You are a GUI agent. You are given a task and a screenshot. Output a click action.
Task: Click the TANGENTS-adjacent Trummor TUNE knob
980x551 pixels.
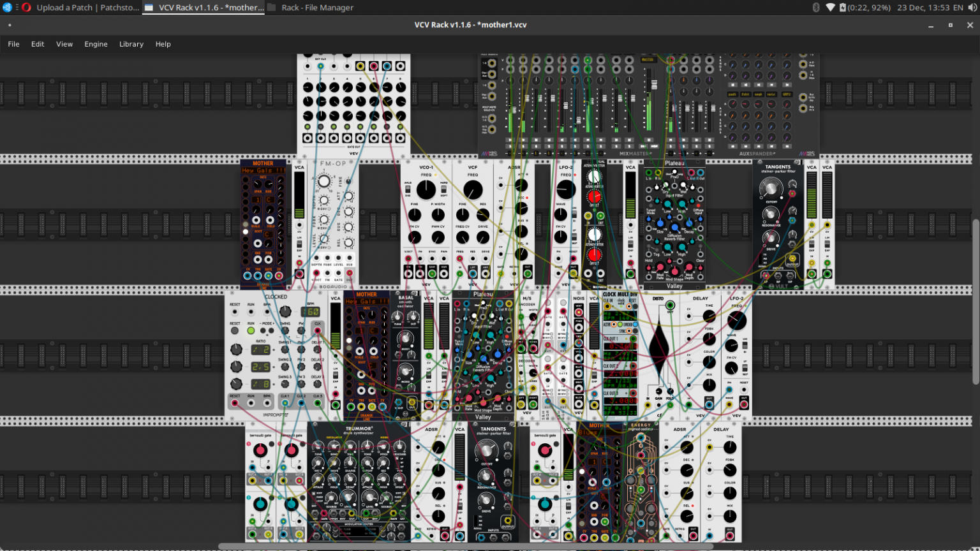click(318, 446)
